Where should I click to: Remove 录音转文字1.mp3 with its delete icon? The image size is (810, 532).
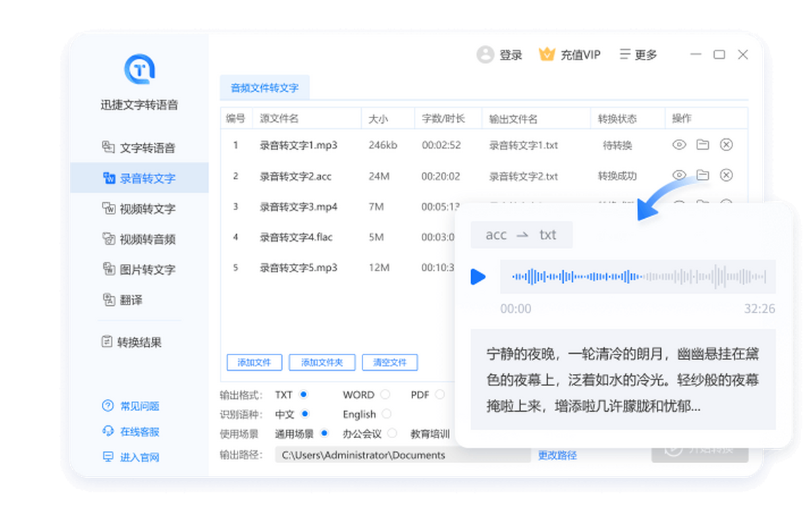(726, 144)
